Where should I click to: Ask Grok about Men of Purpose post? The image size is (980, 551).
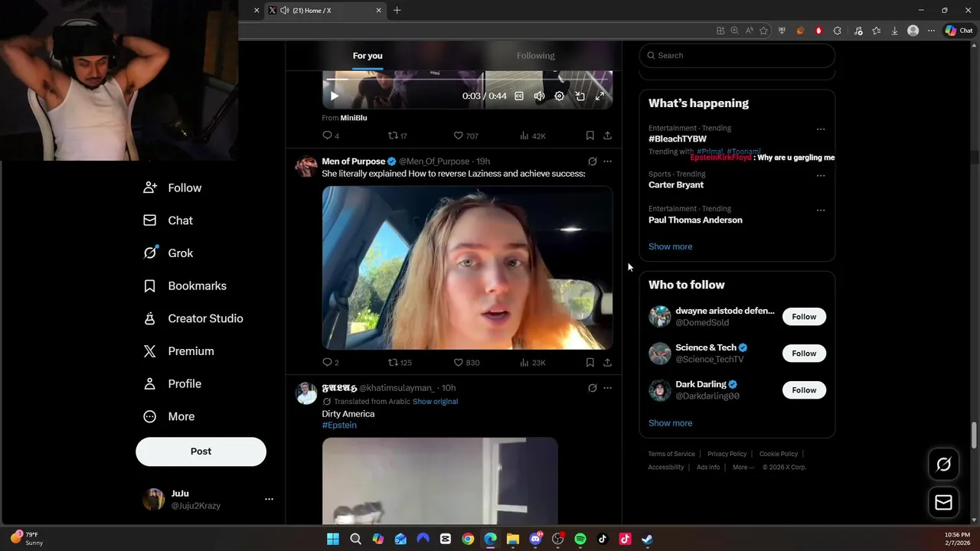click(593, 161)
